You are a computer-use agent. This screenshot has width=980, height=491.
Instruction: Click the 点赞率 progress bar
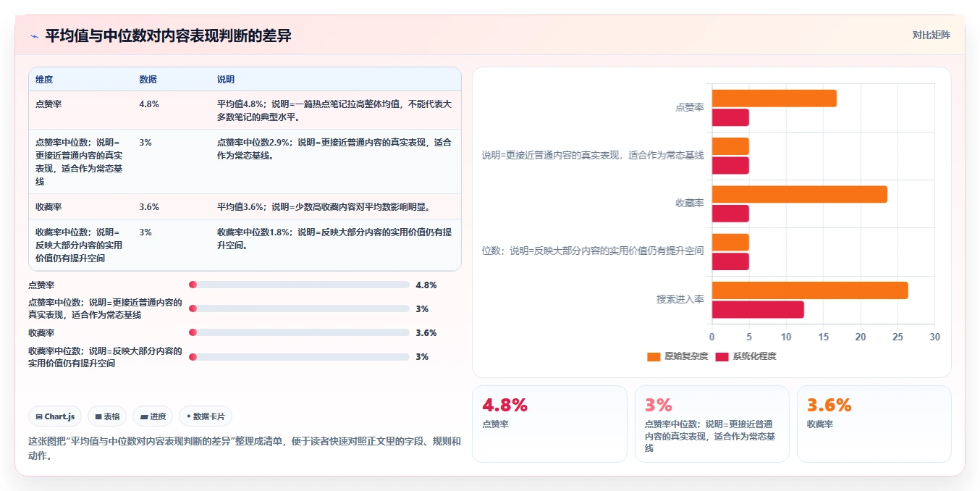click(x=299, y=285)
